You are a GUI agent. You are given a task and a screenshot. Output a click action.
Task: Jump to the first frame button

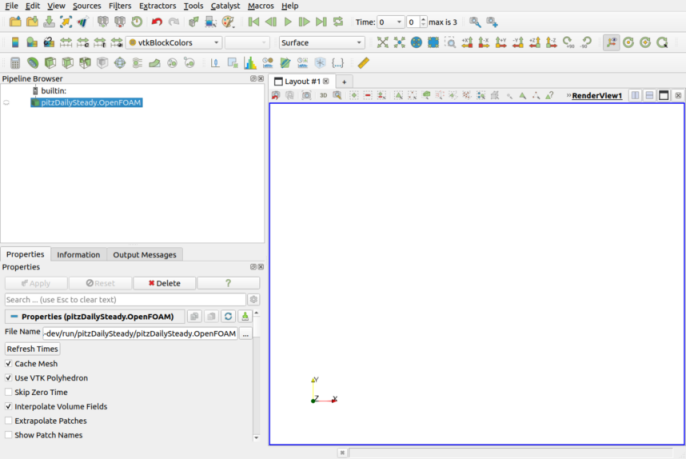click(x=254, y=21)
